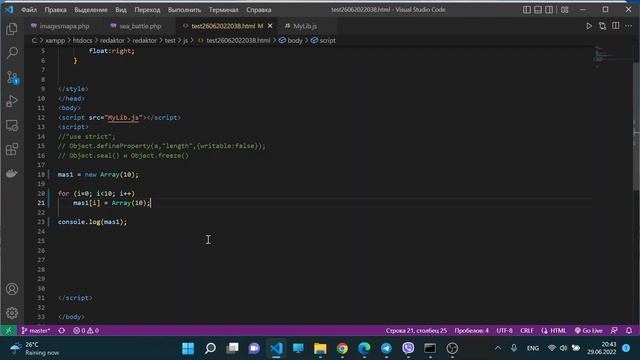Image resolution: width=640 pixels, height=360 pixels.
Task: Change the indentation Пробелов: 4 setting
Action: (x=471, y=331)
